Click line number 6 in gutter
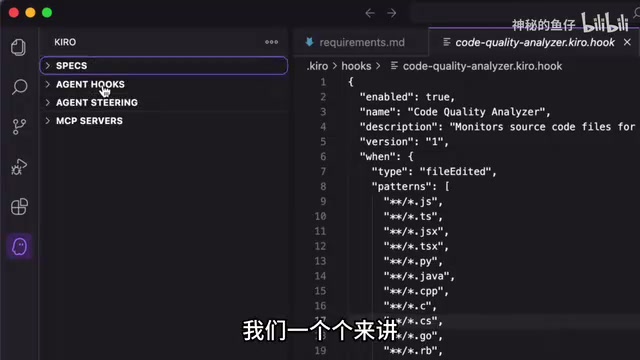This screenshot has width=640, height=360. [x=323, y=156]
